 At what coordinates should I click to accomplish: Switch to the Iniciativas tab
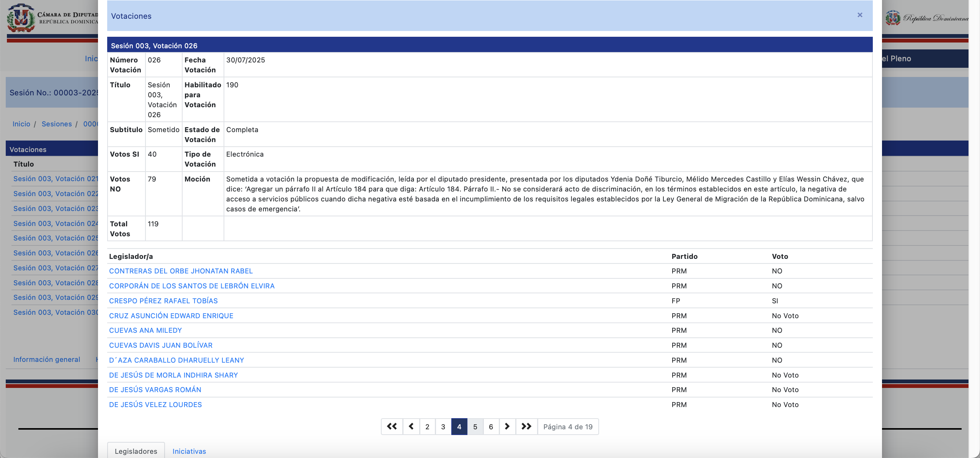tap(189, 451)
